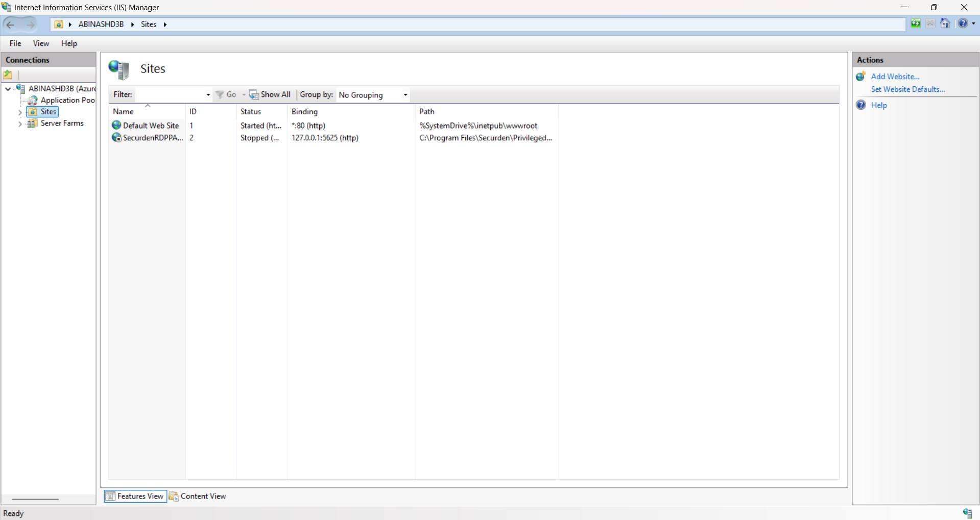Sort by the Status column header
This screenshot has width=980, height=520.
point(262,111)
